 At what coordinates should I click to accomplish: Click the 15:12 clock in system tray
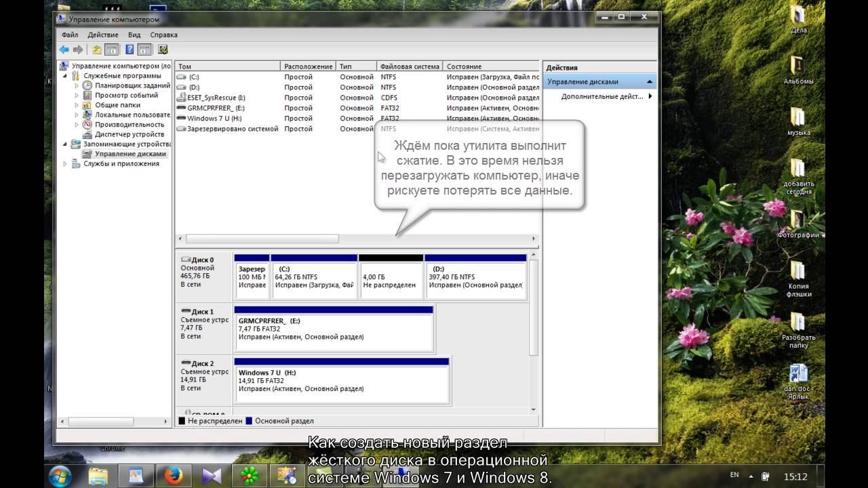796,476
